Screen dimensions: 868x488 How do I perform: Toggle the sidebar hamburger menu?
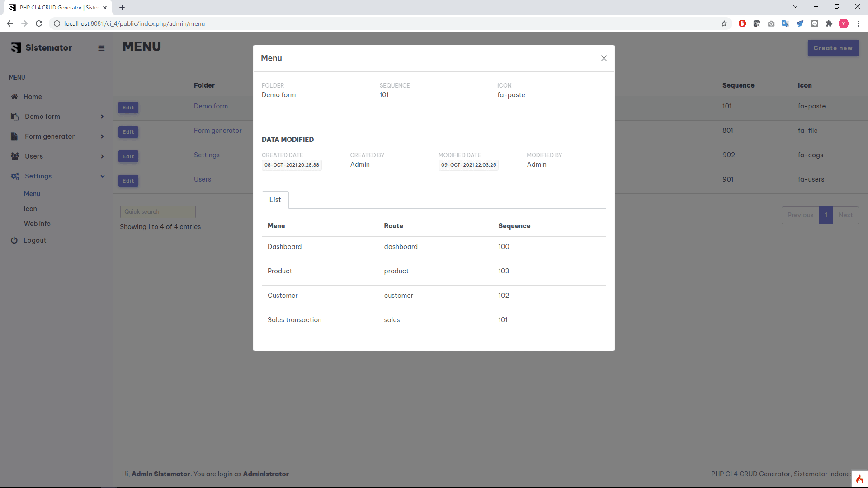pos(101,48)
